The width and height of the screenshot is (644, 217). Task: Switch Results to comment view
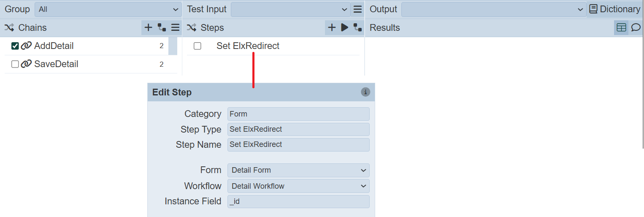pos(636,28)
